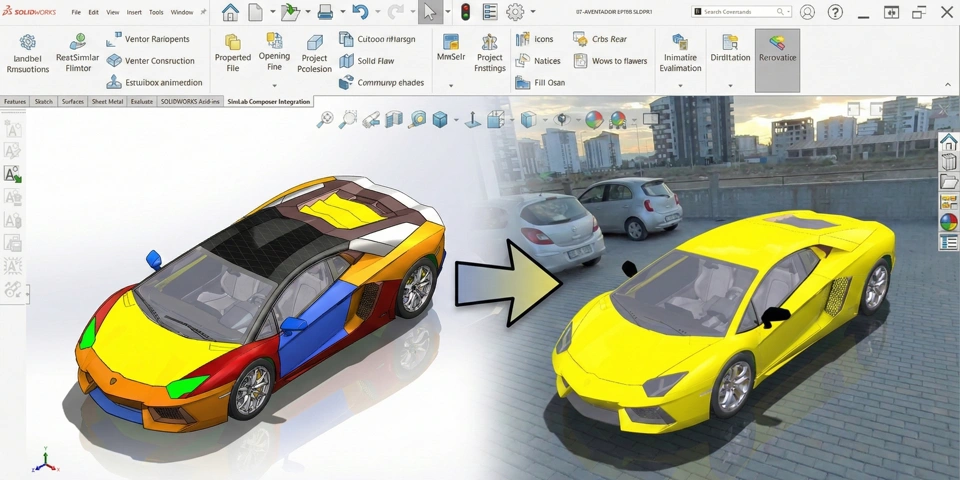Open the Design Library icon in right pane

[x=948, y=162]
